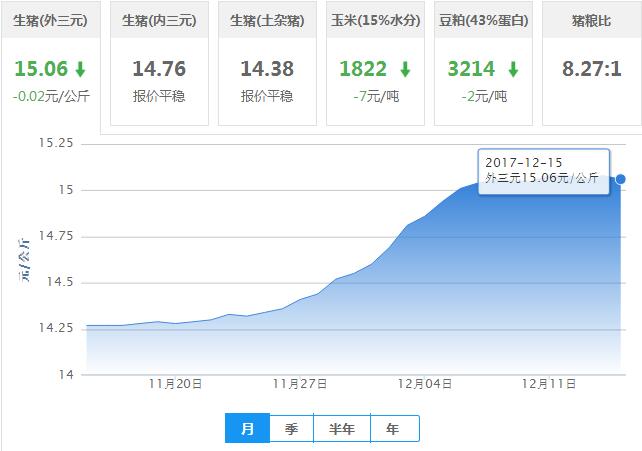Switch chart range to 月
This screenshot has width=642, height=451.
tap(247, 428)
